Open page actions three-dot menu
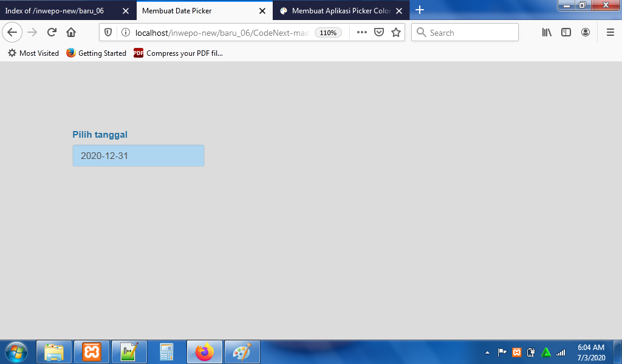Image resolution: width=622 pixels, height=364 pixels. (362, 33)
